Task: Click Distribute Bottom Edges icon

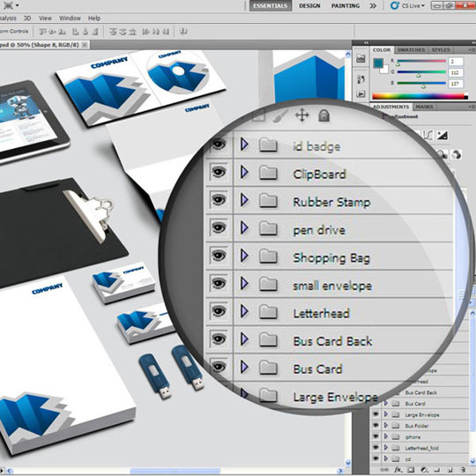Action: [x=132, y=32]
